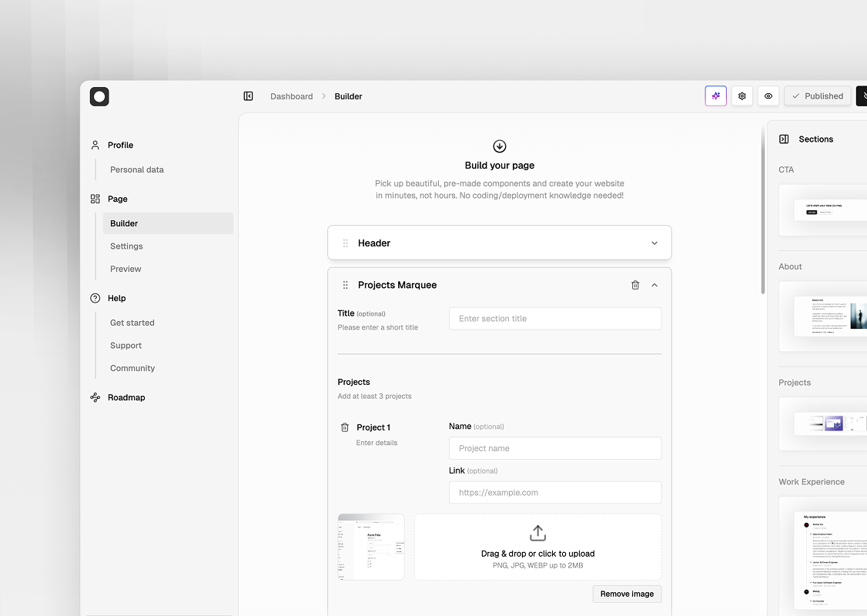Open page settings via gear icon
This screenshot has height=616, width=867.
click(742, 95)
